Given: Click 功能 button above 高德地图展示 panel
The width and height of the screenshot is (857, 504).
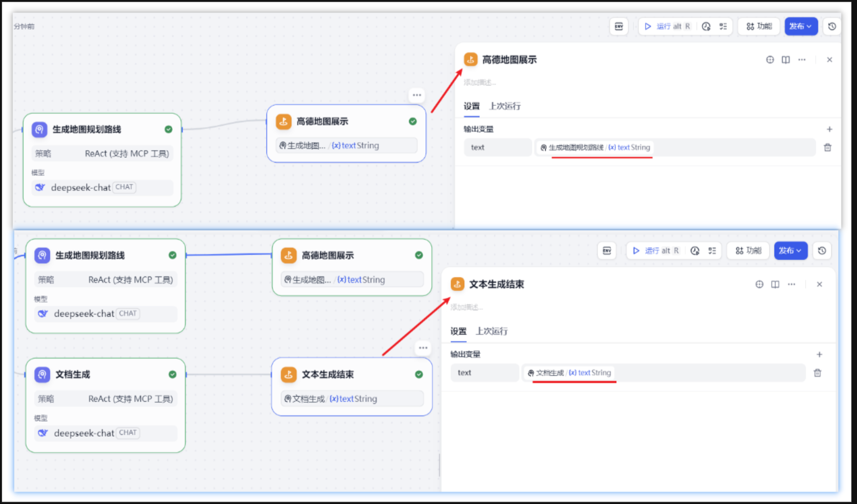Looking at the screenshot, I should 759,26.
